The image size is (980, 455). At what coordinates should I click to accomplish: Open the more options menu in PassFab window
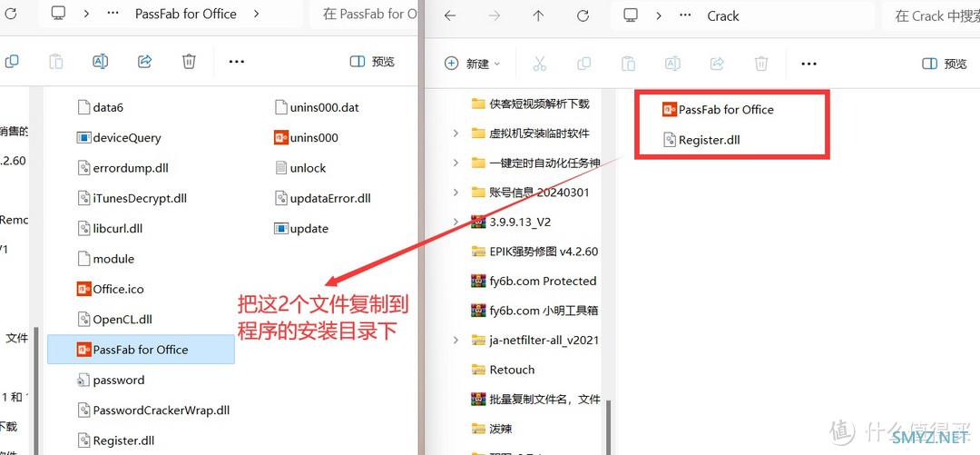pyautogui.click(x=236, y=62)
